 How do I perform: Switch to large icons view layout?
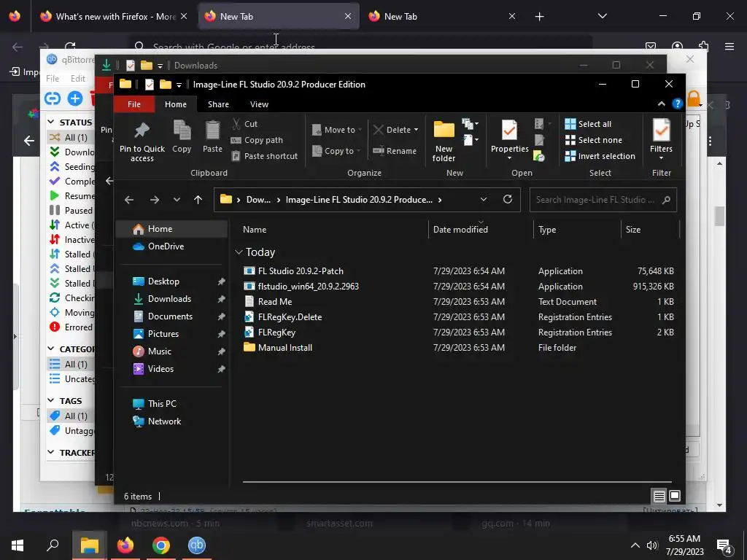pos(675,496)
